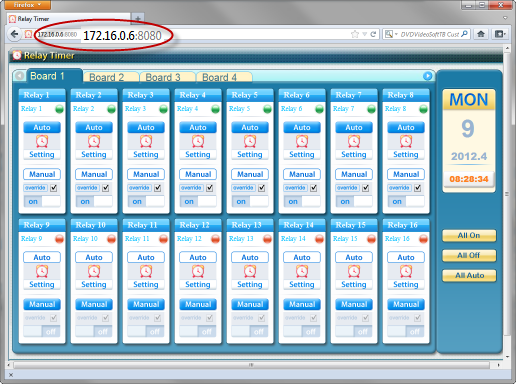Bookmark page with the star icon
The width and height of the screenshot is (516, 384).
(355, 34)
